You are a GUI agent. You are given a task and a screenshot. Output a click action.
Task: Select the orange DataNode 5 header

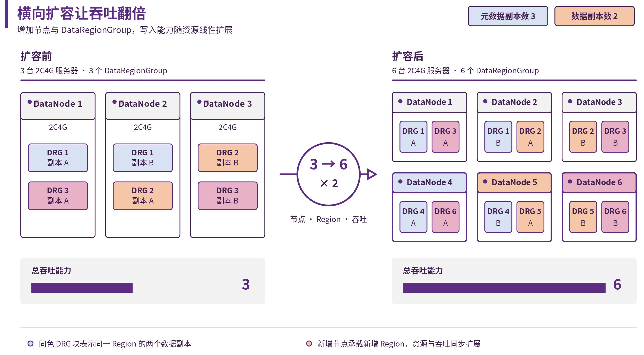tap(514, 183)
